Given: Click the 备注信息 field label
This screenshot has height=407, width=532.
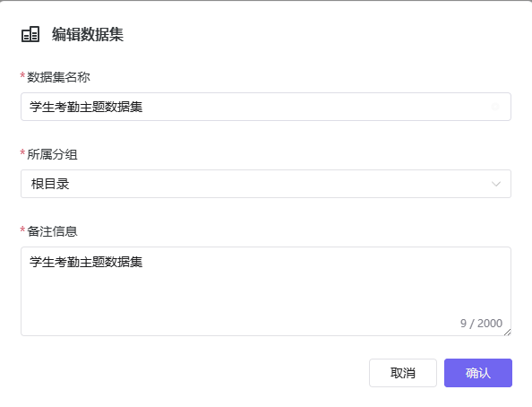Looking at the screenshot, I should [52, 231].
